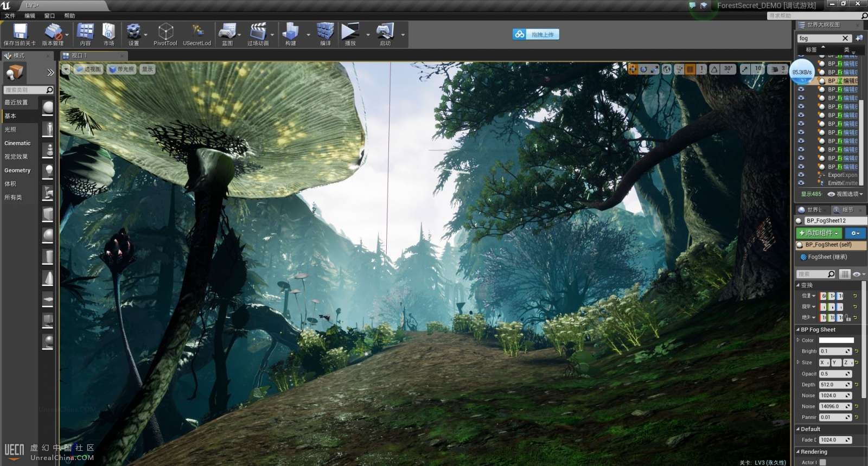Click the save current level icon (保存当前关卡)
Viewport: 868px width, 466px height.
tap(20, 32)
